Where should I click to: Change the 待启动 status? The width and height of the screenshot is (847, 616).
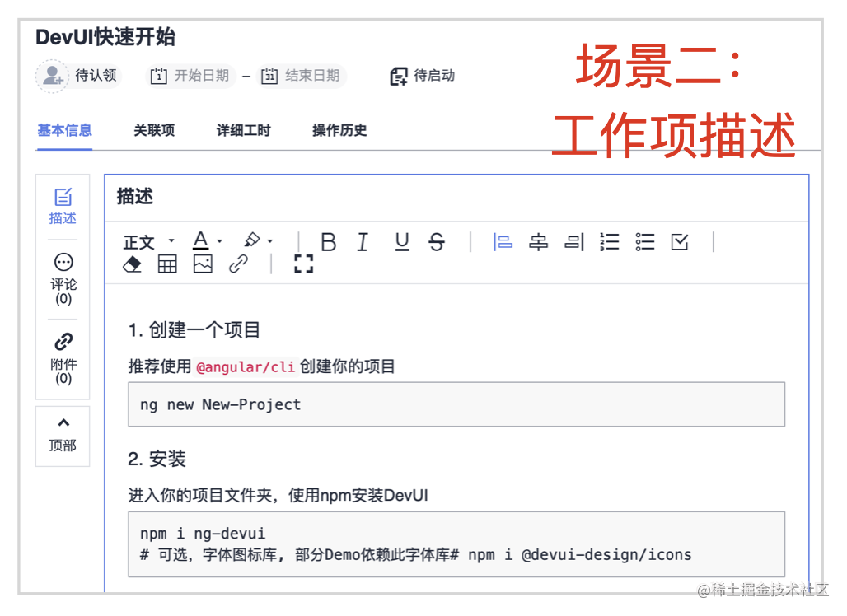tap(423, 76)
